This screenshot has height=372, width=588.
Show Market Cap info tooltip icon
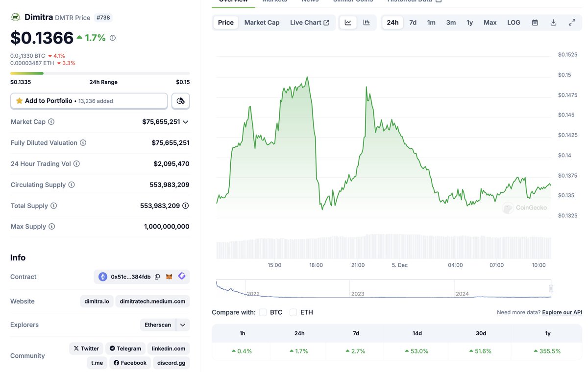51,122
